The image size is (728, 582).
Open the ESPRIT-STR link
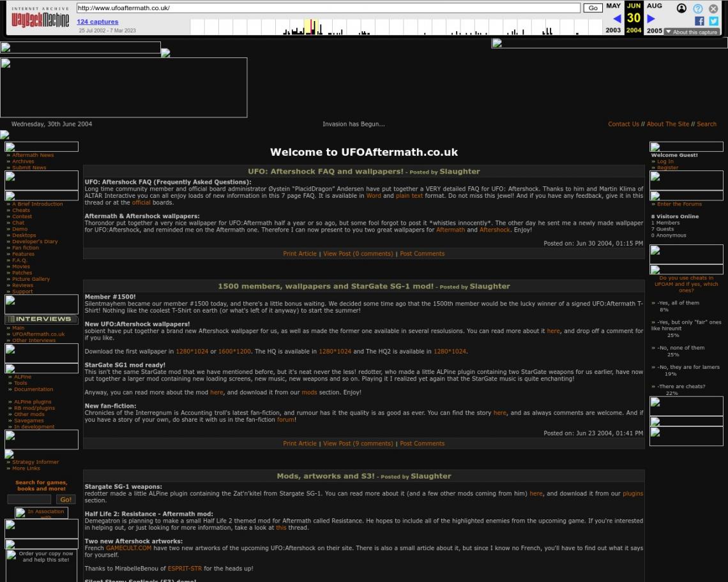(x=185, y=569)
